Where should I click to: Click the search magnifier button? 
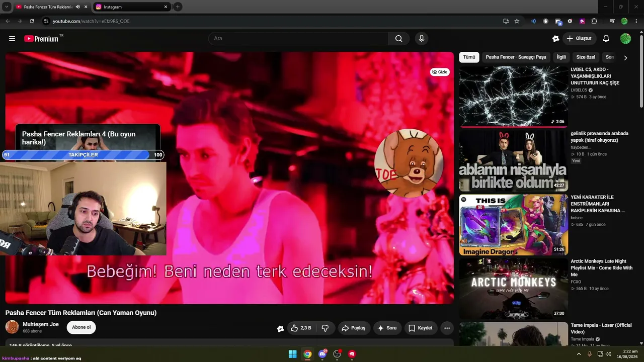(399, 39)
